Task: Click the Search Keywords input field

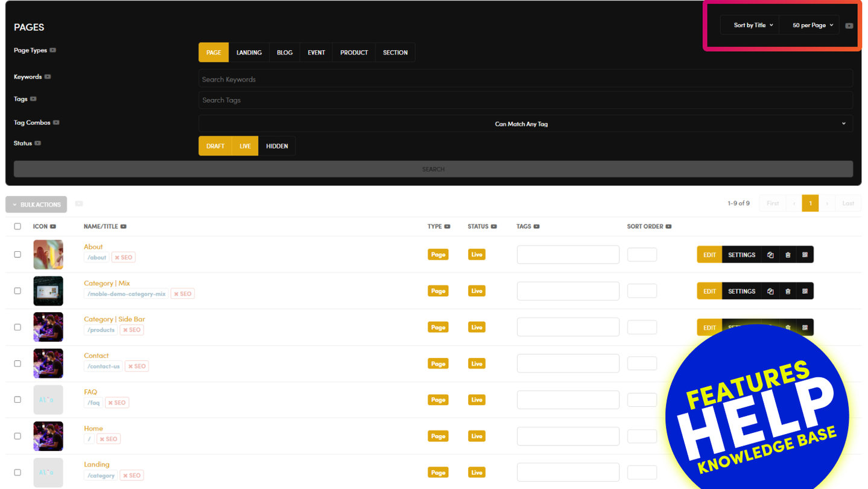Action: [x=525, y=79]
